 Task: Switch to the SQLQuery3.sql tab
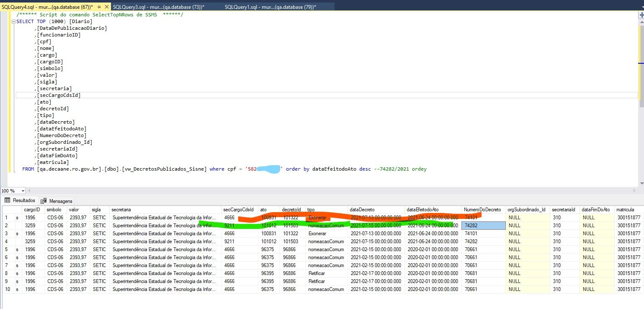tap(159, 7)
